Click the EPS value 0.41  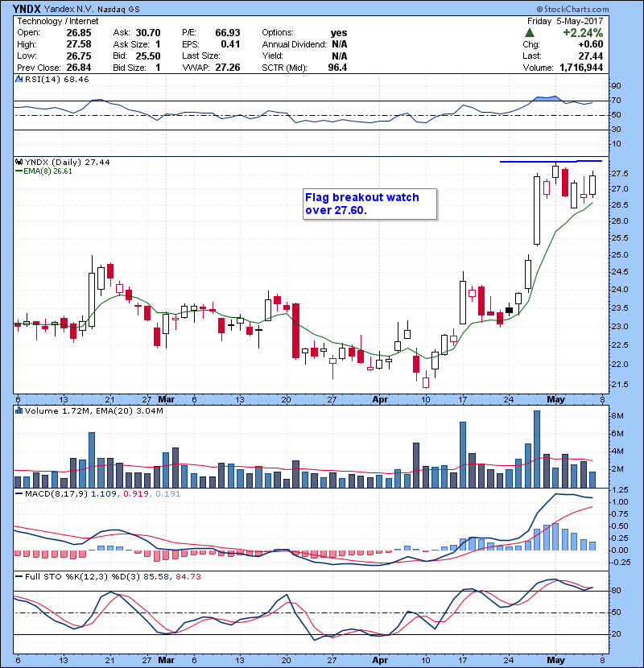230,44
